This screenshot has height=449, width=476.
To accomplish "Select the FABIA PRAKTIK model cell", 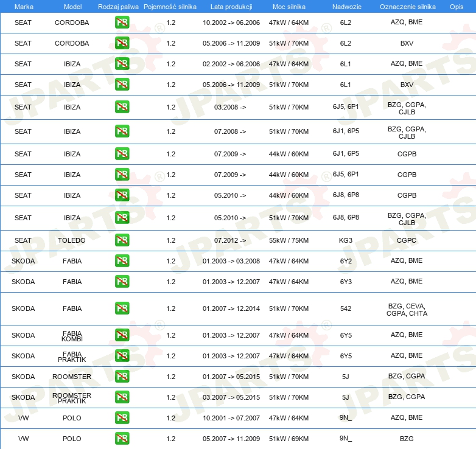I will pyautogui.click(x=72, y=357).
